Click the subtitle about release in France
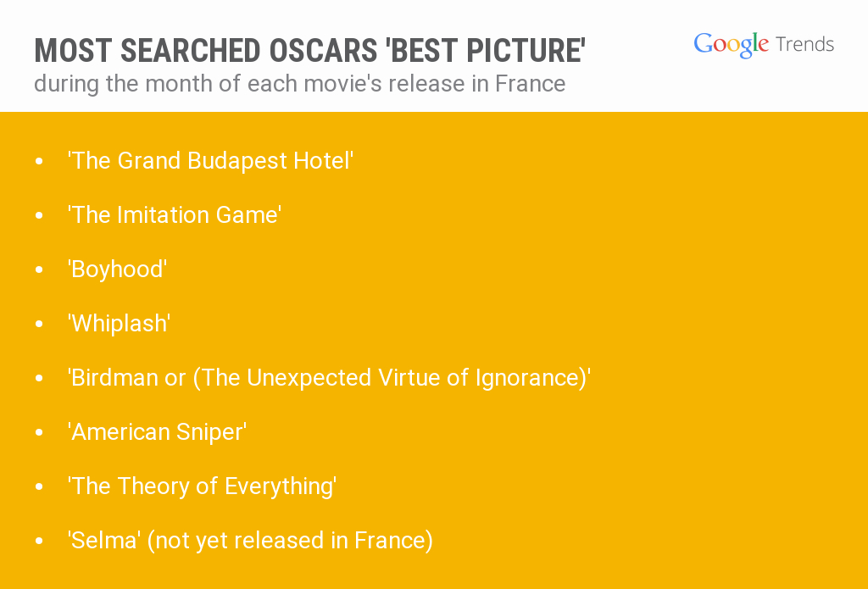The width and height of the screenshot is (868, 589). tap(299, 84)
